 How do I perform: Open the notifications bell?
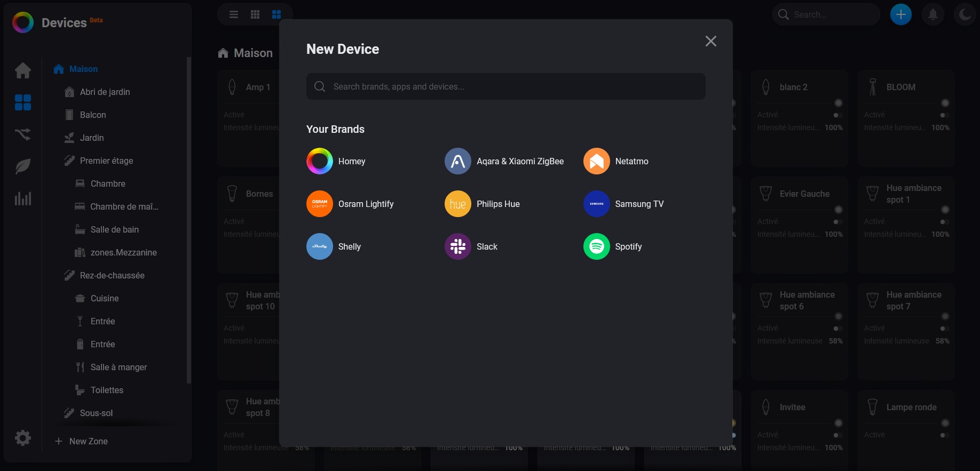click(x=933, y=14)
